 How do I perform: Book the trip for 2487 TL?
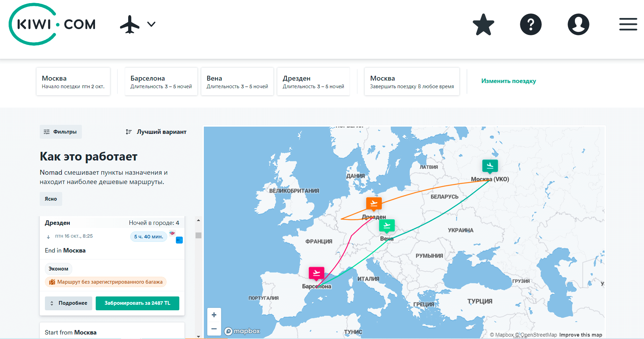137,303
